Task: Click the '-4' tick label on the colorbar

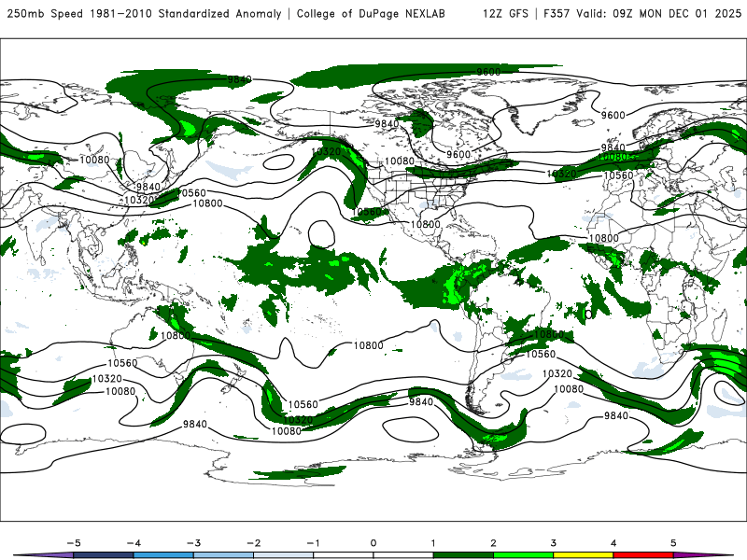Action: 134,543
